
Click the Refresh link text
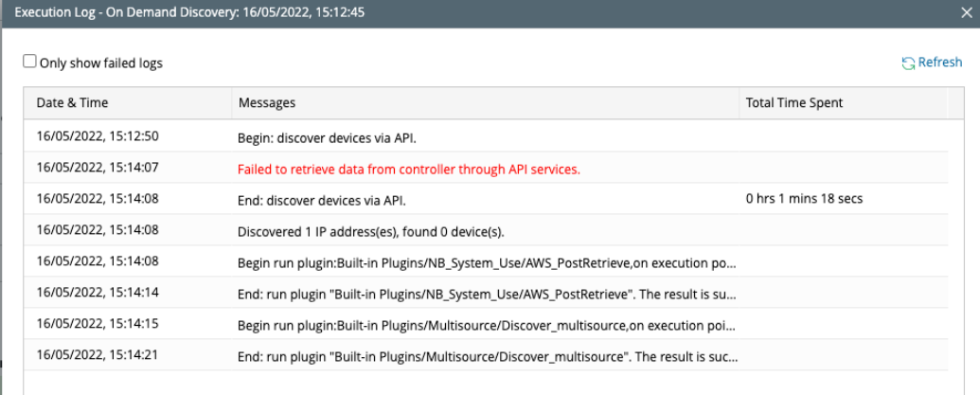[939, 63]
